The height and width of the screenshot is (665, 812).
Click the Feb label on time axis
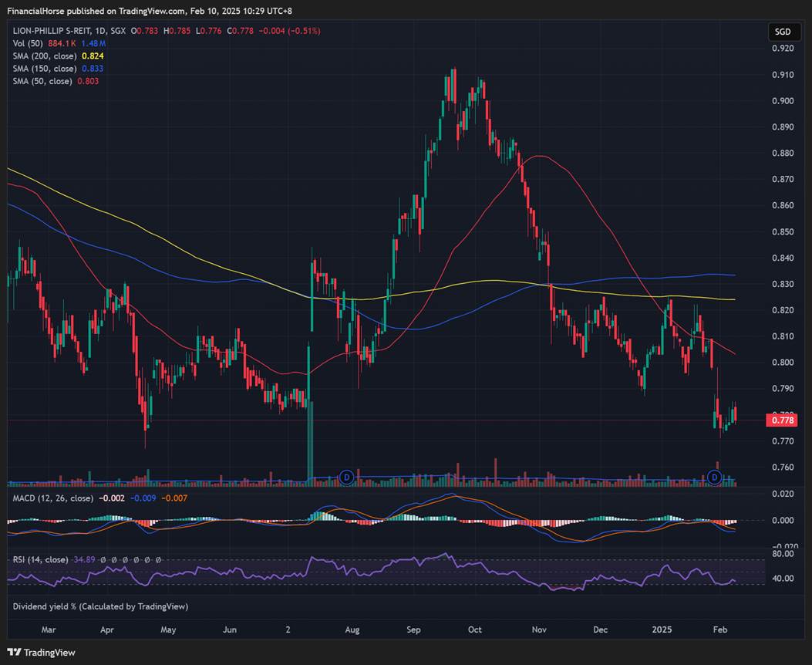tap(720, 630)
